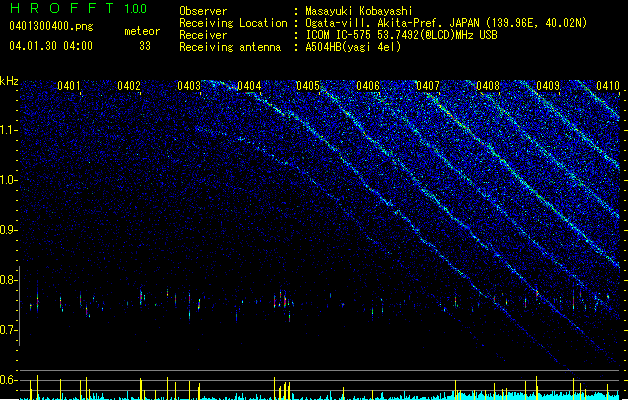
Task: Click the 0410 time marker
Action: [x=608, y=86]
